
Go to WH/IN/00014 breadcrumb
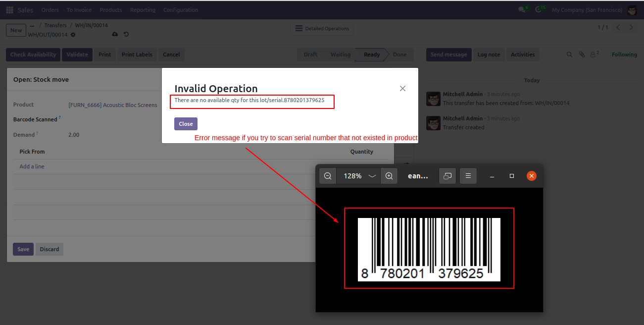[92, 25]
